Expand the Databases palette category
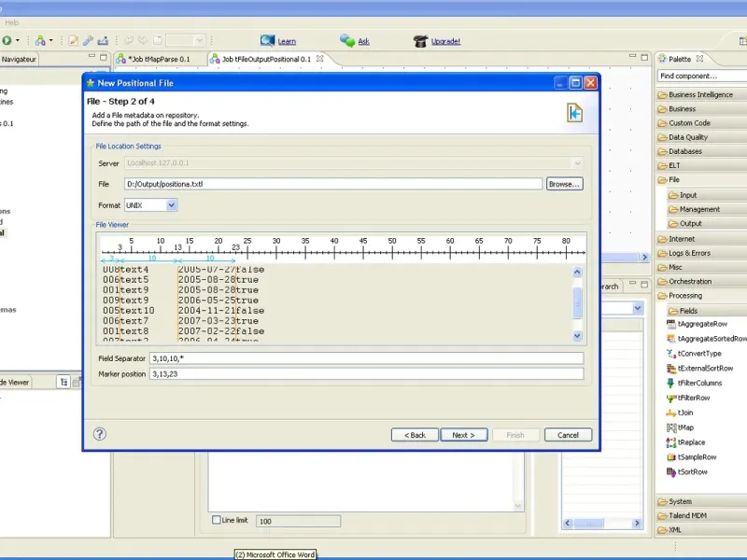The width and height of the screenshot is (747, 560). (684, 151)
